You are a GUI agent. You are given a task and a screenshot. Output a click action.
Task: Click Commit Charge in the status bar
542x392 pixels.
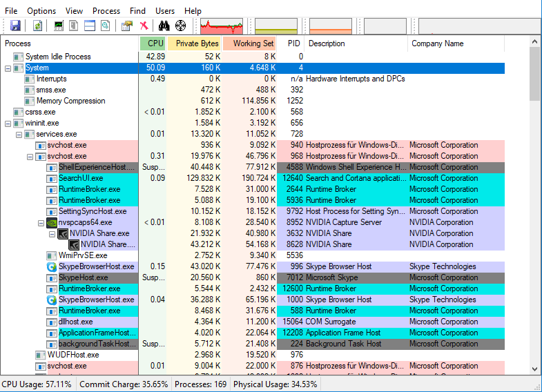(x=124, y=384)
